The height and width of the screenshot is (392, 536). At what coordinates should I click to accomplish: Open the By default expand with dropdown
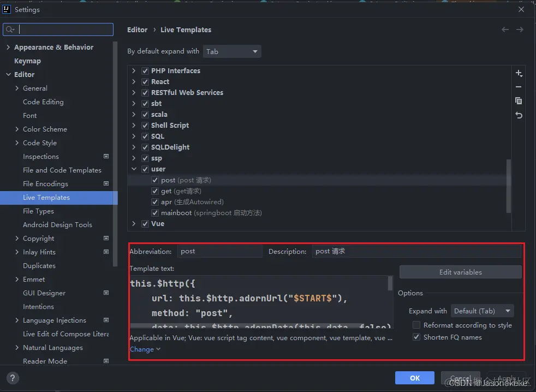coord(232,51)
